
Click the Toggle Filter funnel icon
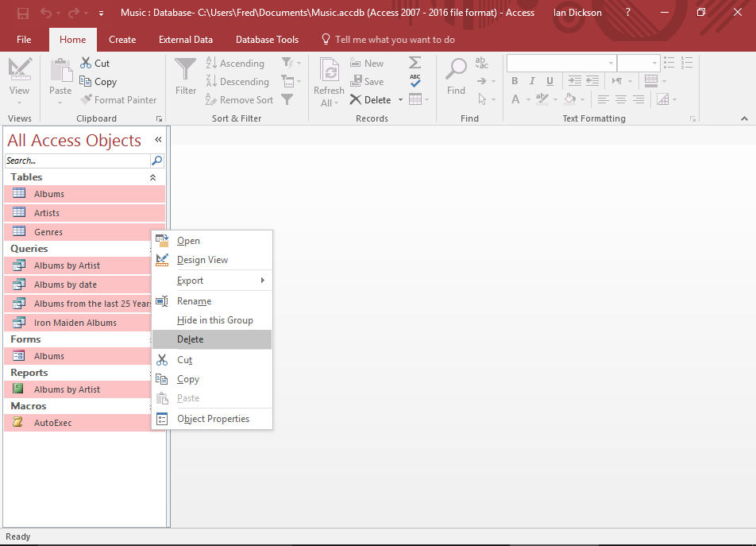287,99
